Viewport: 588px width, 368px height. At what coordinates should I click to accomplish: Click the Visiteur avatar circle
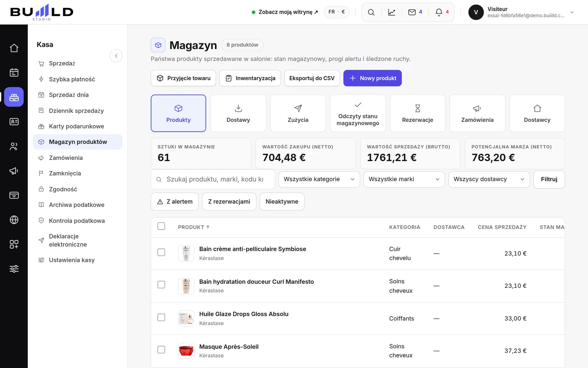pyautogui.click(x=476, y=12)
